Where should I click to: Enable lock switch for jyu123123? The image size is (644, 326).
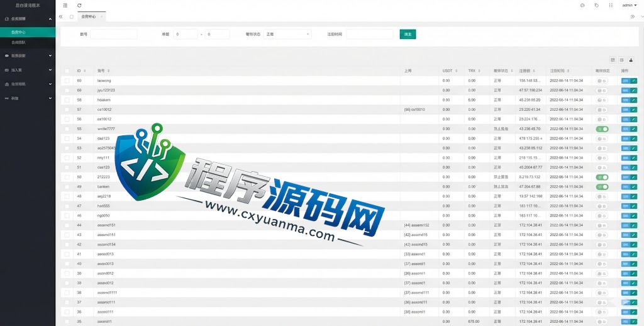602,91
